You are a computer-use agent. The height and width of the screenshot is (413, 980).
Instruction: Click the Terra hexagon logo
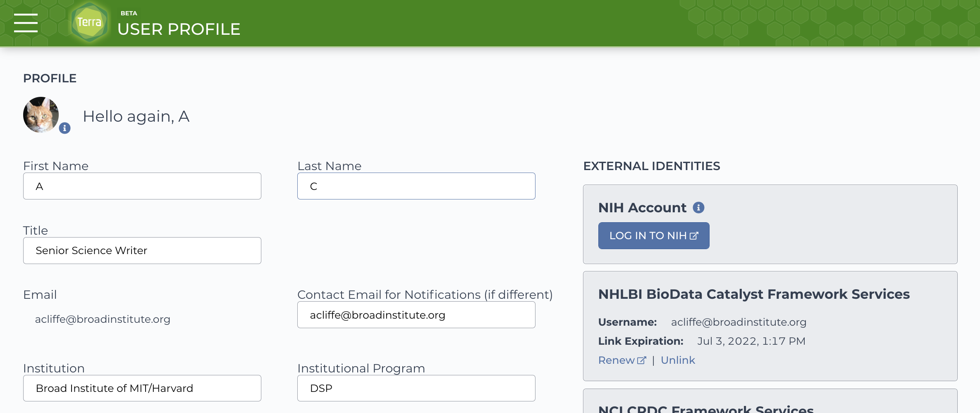tap(89, 22)
